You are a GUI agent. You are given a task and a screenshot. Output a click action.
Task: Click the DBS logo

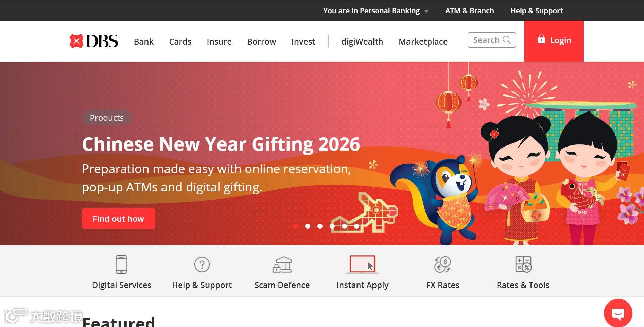pyautogui.click(x=93, y=41)
